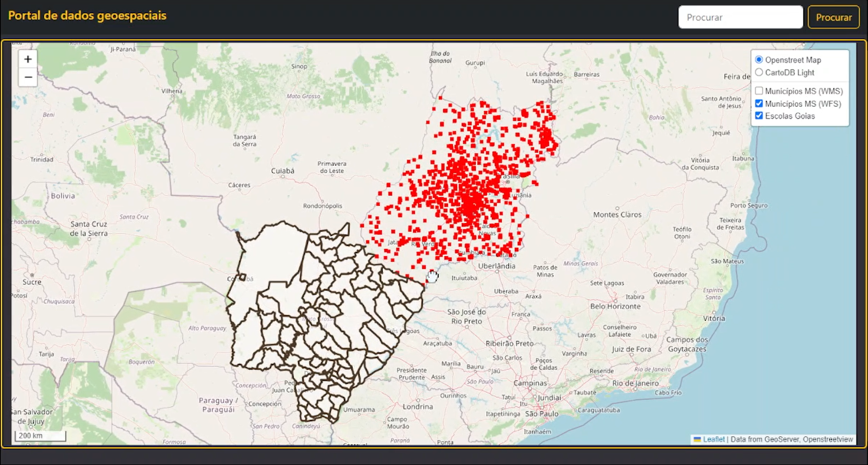Uncheck the Municípios MS (WFS) layer
Viewport: 868px width, 465px height.
pyautogui.click(x=759, y=103)
